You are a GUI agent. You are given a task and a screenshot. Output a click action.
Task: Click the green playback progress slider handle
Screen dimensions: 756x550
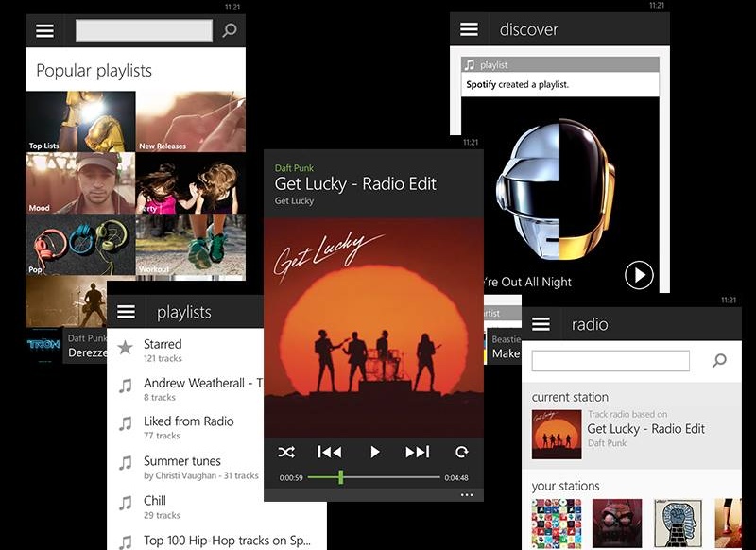(341, 477)
